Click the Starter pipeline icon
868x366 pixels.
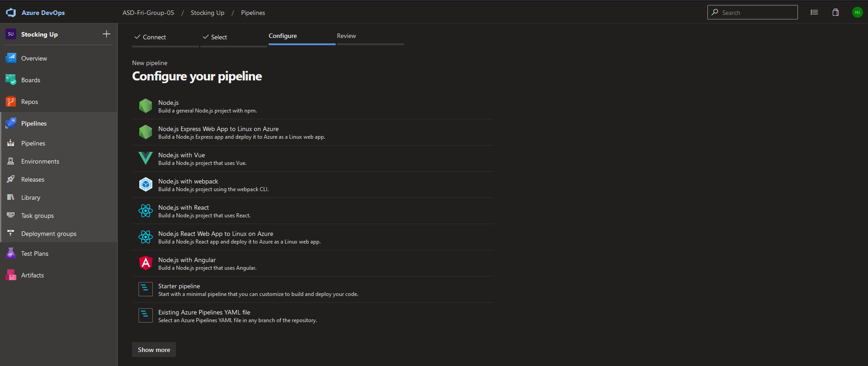(146, 289)
